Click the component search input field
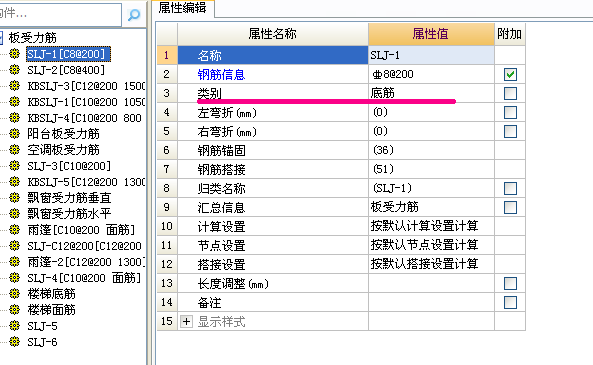593x365 pixels. [60, 14]
